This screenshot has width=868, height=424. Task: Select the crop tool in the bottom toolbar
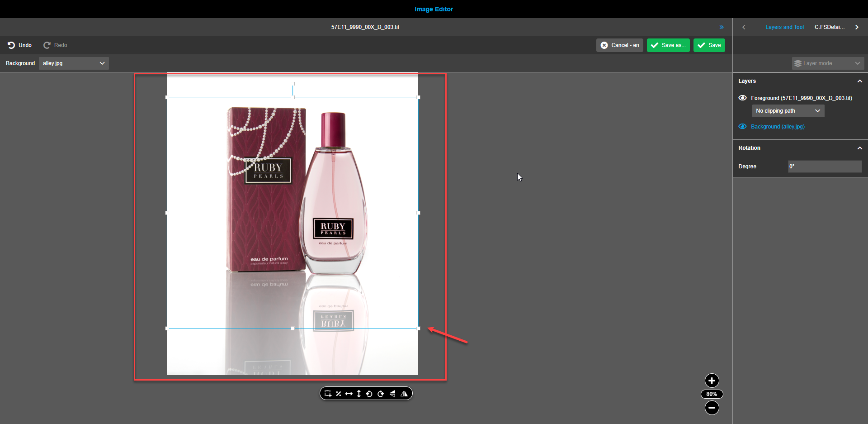(x=327, y=393)
